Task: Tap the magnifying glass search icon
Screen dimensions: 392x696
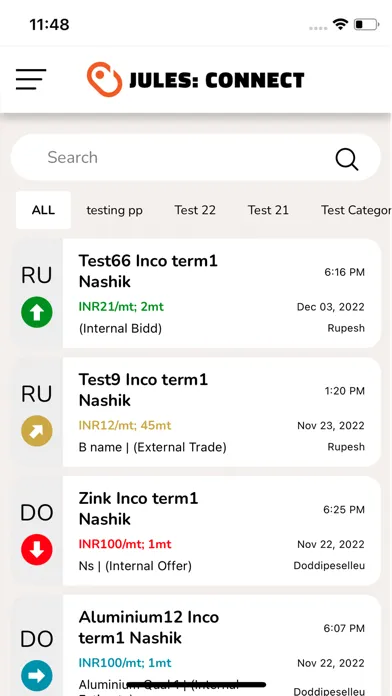Action: coord(347,159)
